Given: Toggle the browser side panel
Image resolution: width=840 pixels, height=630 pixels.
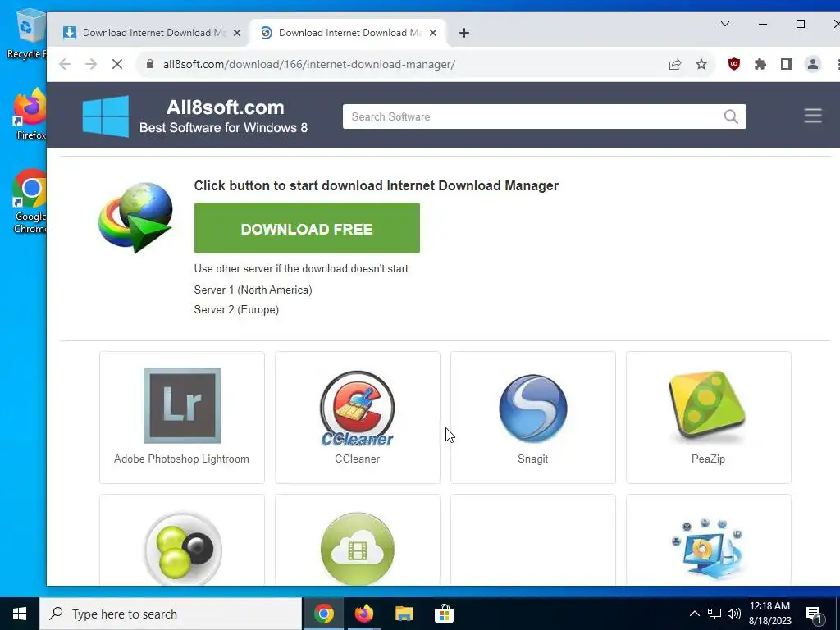Looking at the screenshot, I should (787, 64).
